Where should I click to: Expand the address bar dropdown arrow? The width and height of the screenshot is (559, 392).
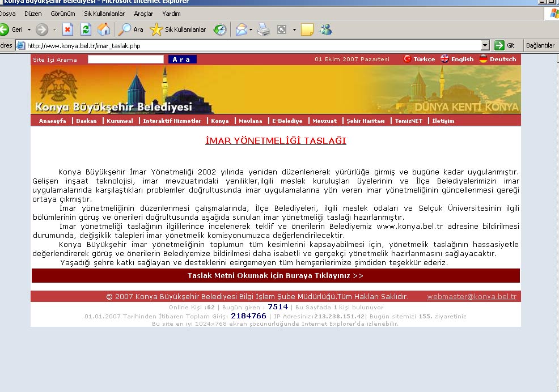point(485,45)
